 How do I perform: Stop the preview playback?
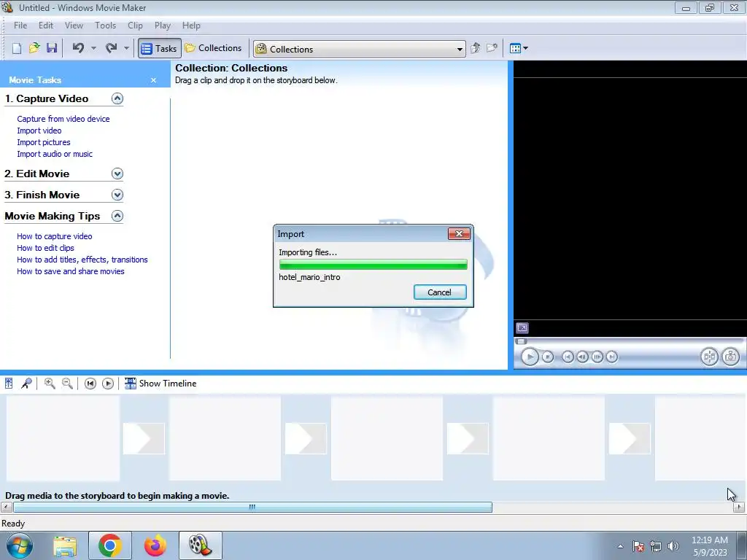pos(548,357)
